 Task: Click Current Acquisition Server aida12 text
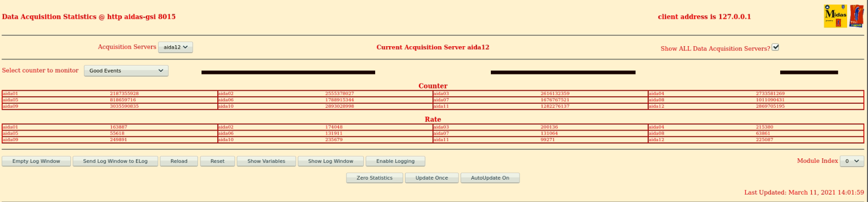point(433,47)
